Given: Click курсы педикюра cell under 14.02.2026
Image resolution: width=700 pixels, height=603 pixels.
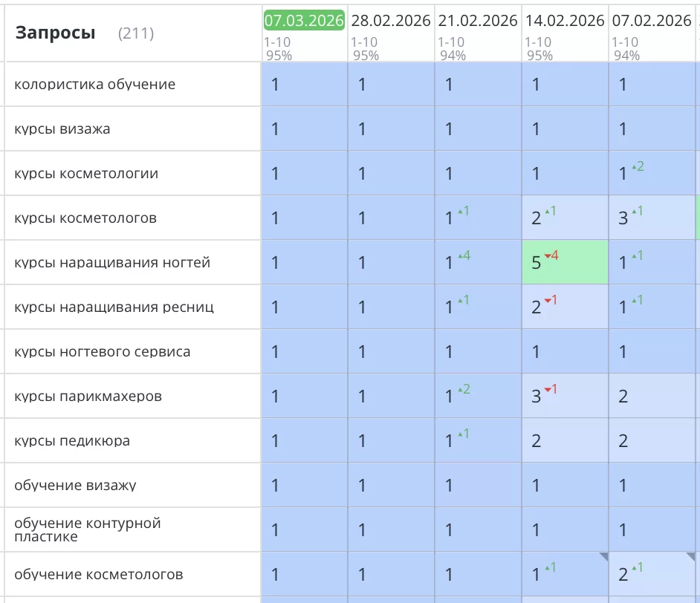Looking at the screenshot, I should [565, 441].
